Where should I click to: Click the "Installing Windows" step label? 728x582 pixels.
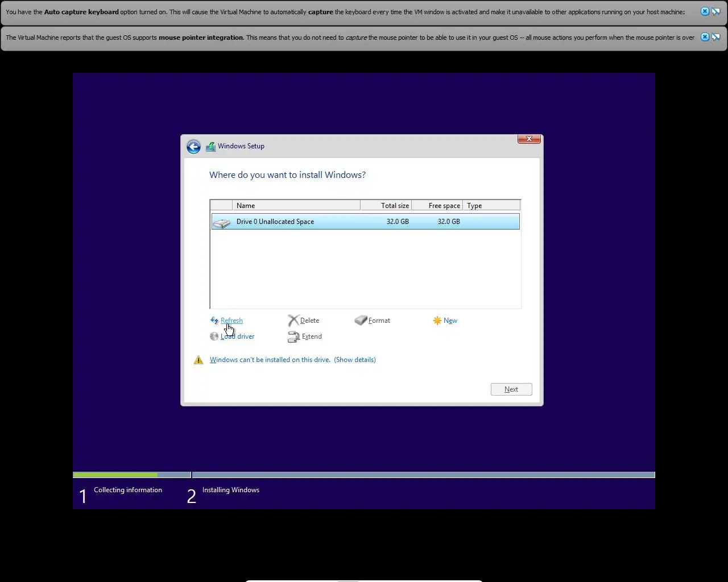point(231,490)
